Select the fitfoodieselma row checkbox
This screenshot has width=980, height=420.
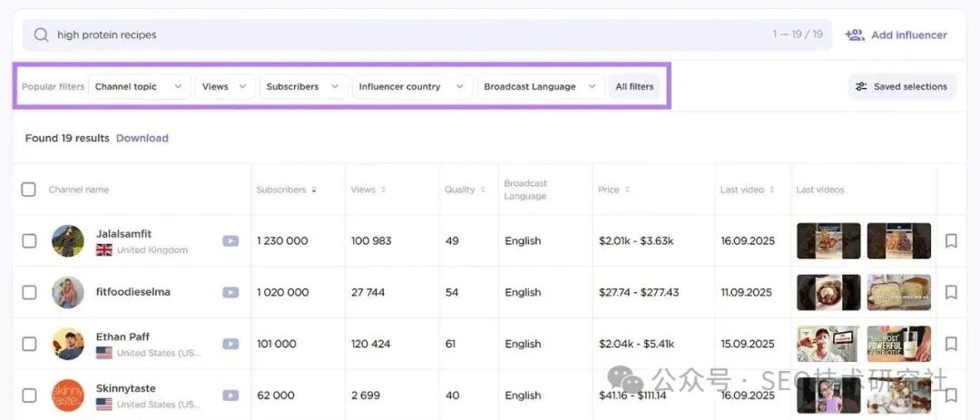pos(29,293)
